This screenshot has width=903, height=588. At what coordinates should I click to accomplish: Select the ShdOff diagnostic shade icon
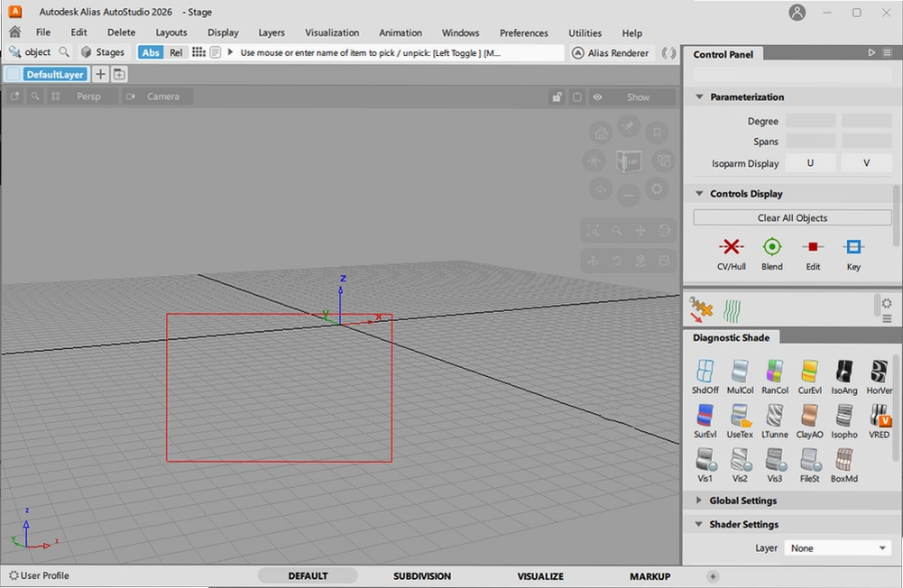(x=705, y=377)
